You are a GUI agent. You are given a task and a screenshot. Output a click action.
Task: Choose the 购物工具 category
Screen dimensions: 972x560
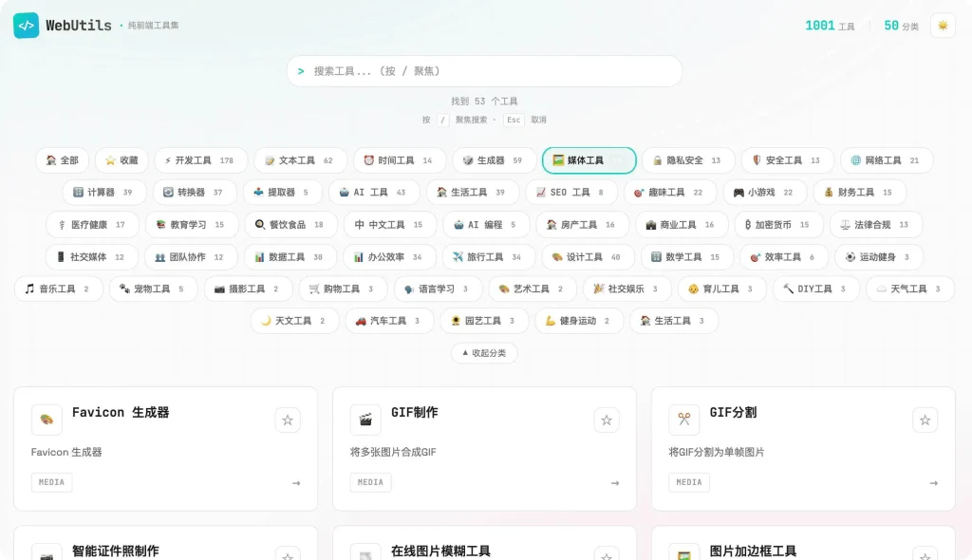pos(343,289)
